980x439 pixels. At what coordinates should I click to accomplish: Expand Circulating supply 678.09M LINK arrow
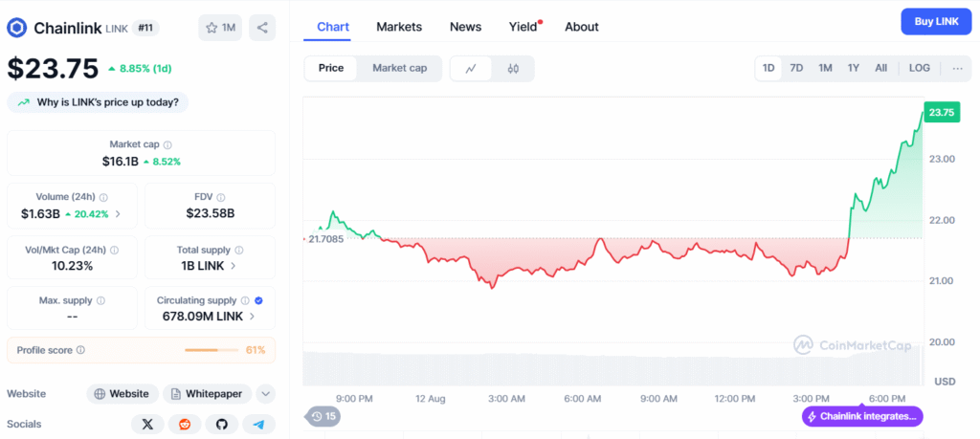(252, 317)
